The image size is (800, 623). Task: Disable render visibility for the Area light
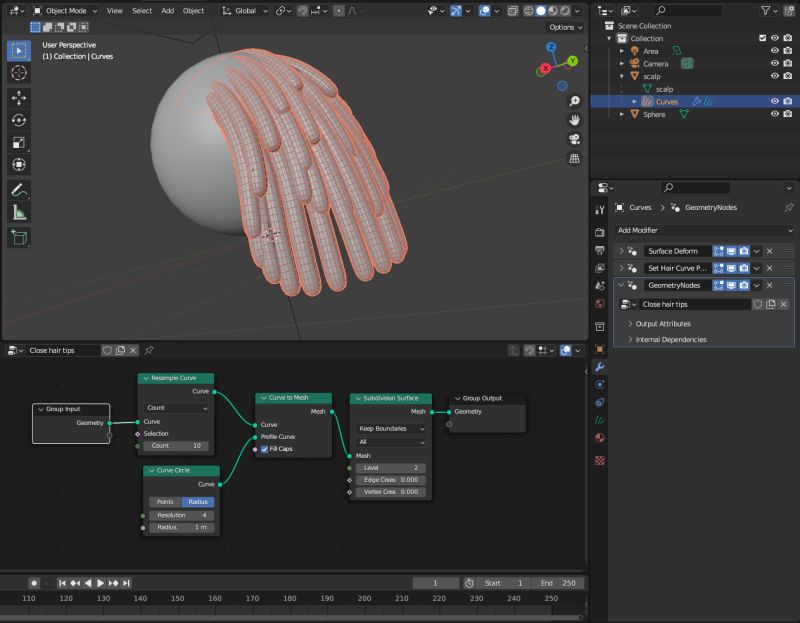click(x=786, y=50)
